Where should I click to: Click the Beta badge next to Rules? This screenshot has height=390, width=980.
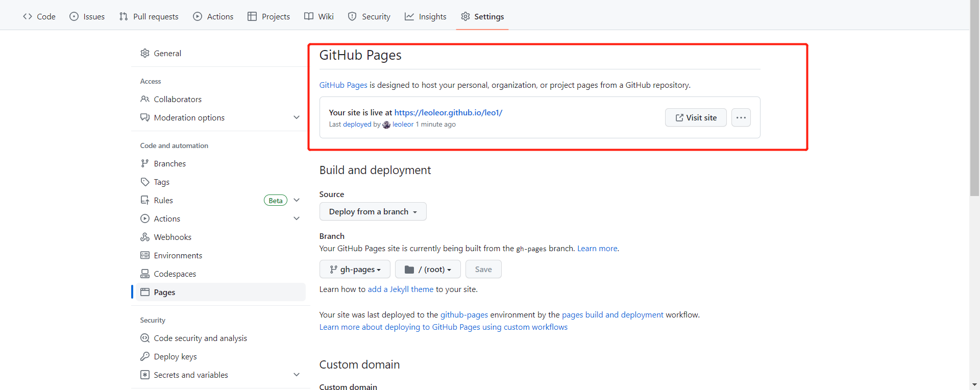point(276,201)
